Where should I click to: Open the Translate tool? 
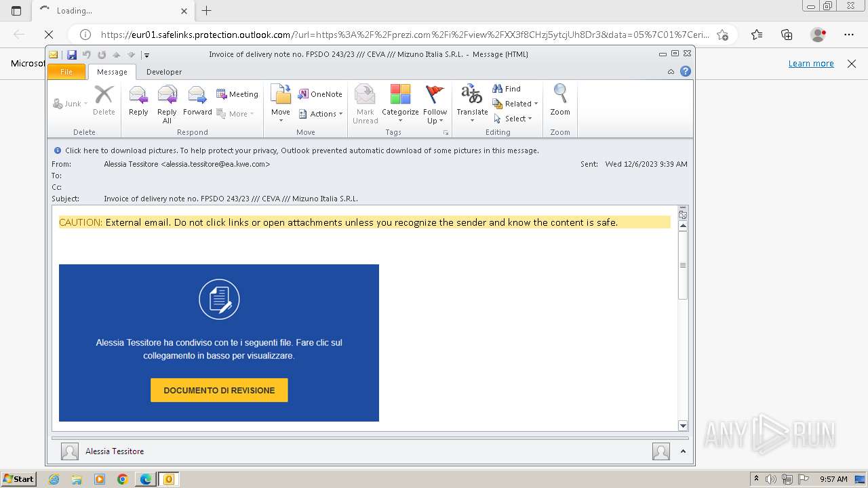pyautogui.click(x=472, y=103)
